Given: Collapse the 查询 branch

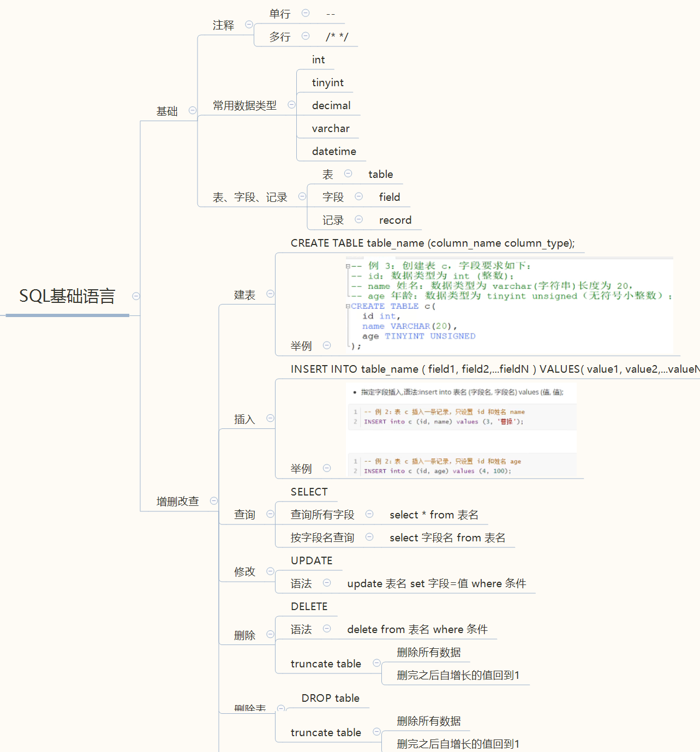Looking at the screenshot, I should (270, 514).
